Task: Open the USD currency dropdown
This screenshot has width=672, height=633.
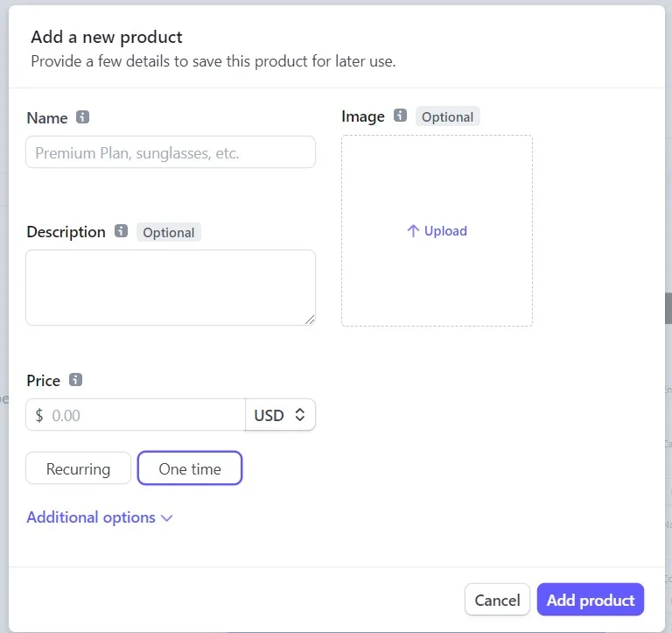Action: pyautogui.click(x=280, y=415)
